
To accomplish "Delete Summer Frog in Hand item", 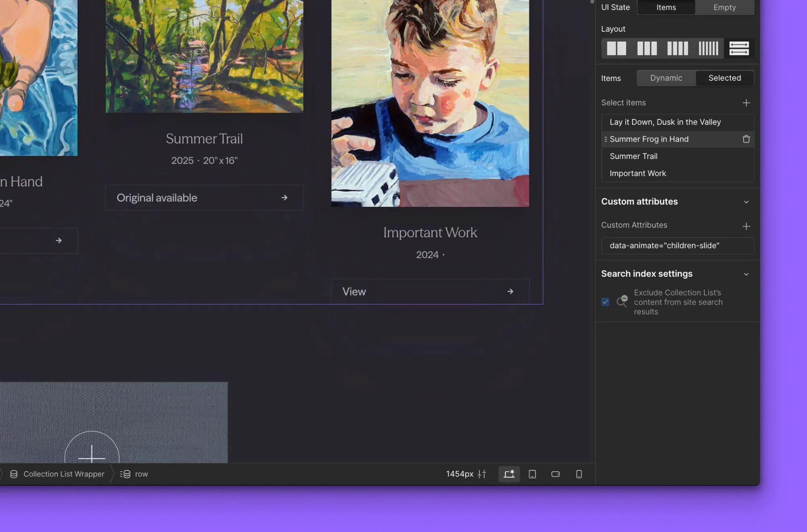I will 746,139.
